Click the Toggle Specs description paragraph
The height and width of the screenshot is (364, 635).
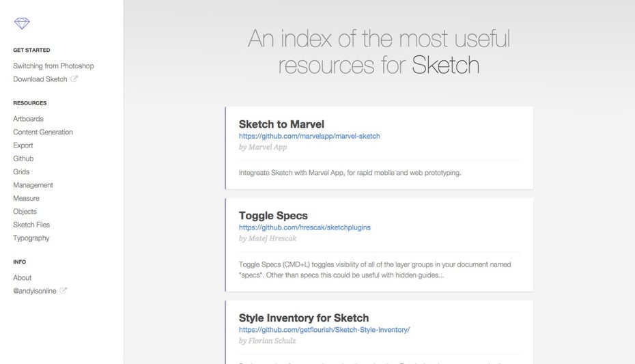(x=375, y=270)
